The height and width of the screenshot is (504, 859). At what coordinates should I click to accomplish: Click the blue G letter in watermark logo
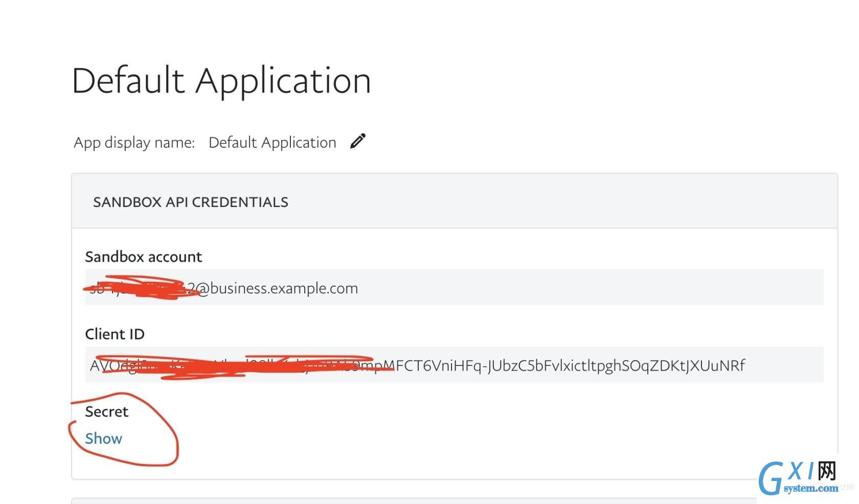(x=771, y=479)
